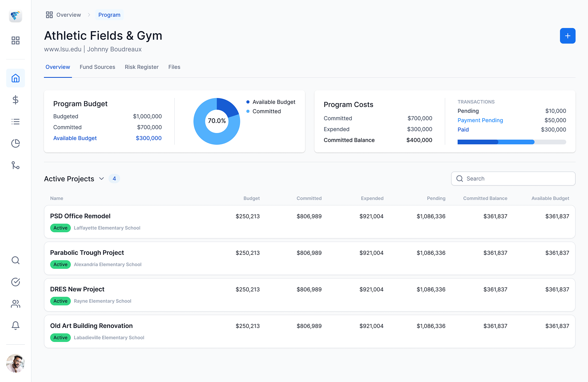Open notifications via the bell icon
This screenshot has height=382, width=588.
point(16,326)
